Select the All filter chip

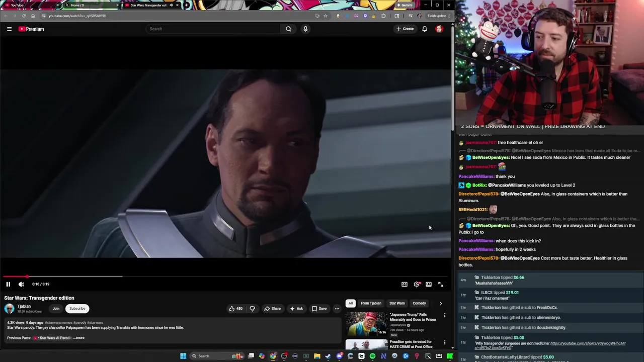[x=350, y=303]
